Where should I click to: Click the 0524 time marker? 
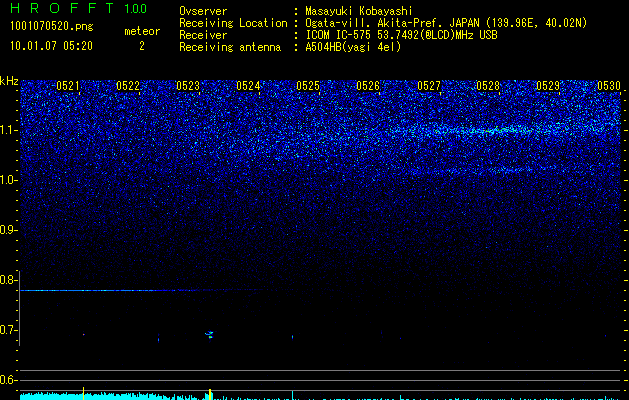(x=248, y=86)
